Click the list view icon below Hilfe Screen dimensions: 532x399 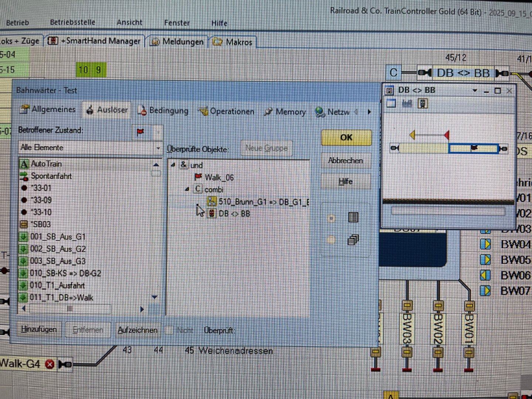point(353,217)
